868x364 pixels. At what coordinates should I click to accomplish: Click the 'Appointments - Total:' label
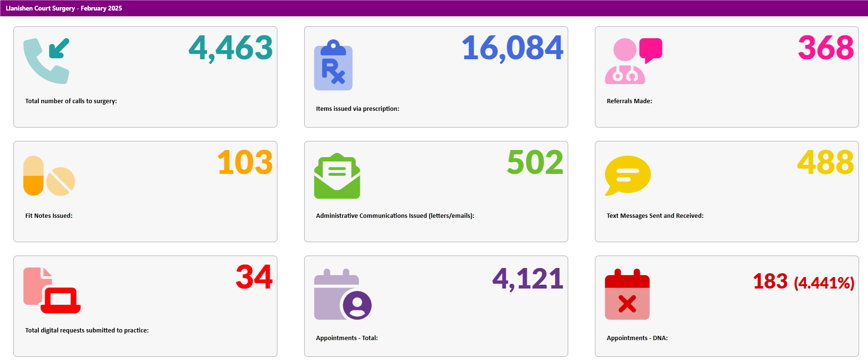[x=347, y=338]
